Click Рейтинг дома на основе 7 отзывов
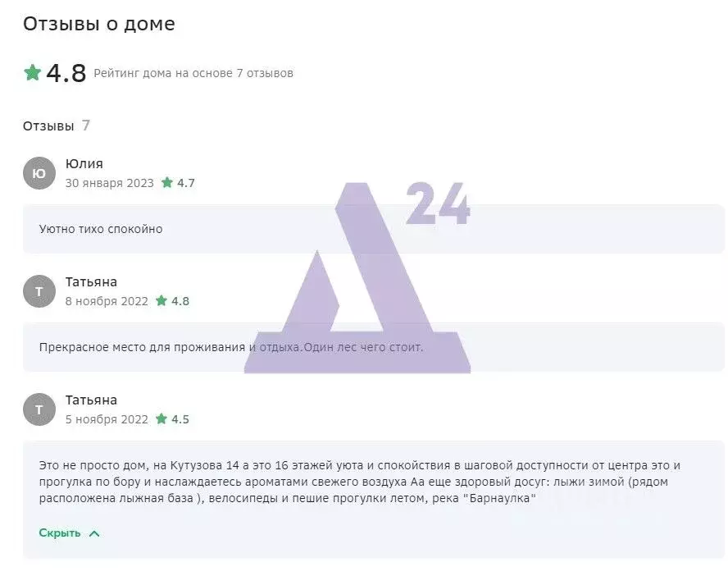This screenshot has width=728, height=576. pos(193,73)
